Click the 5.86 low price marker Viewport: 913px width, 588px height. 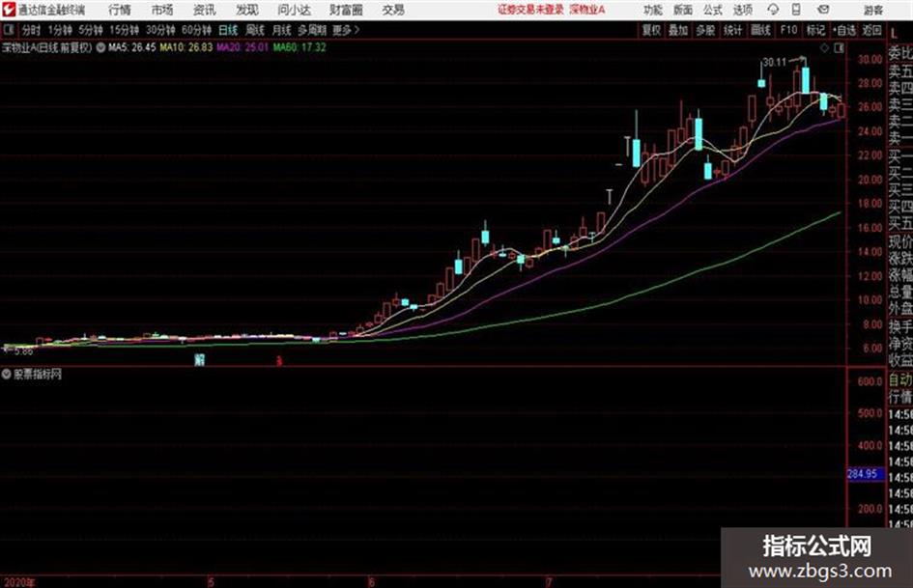pyautogui.click(x=23, y=351)
